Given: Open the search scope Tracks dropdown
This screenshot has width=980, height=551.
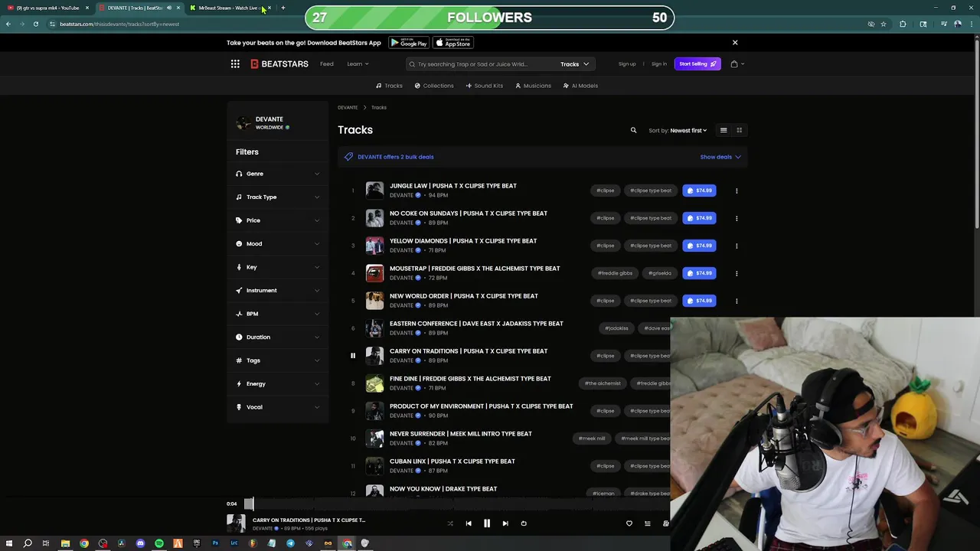Looking at the screenshot, I should click(x=574, y=64).
